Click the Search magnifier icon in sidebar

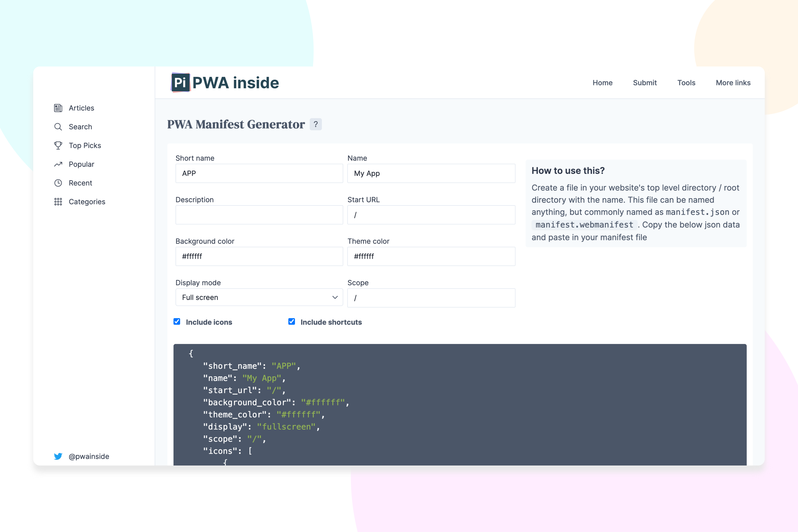(x=58, y=127)
